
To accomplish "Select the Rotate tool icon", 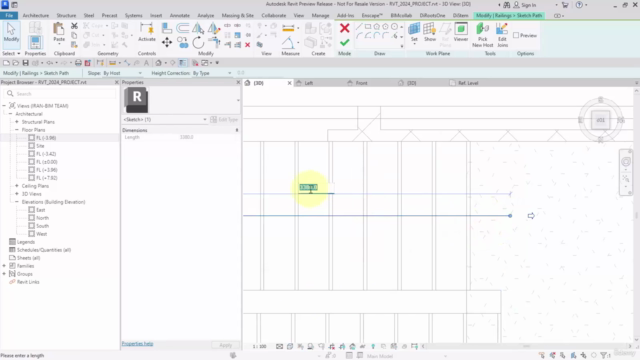I will pyautogui.click(x=198, y=42).
